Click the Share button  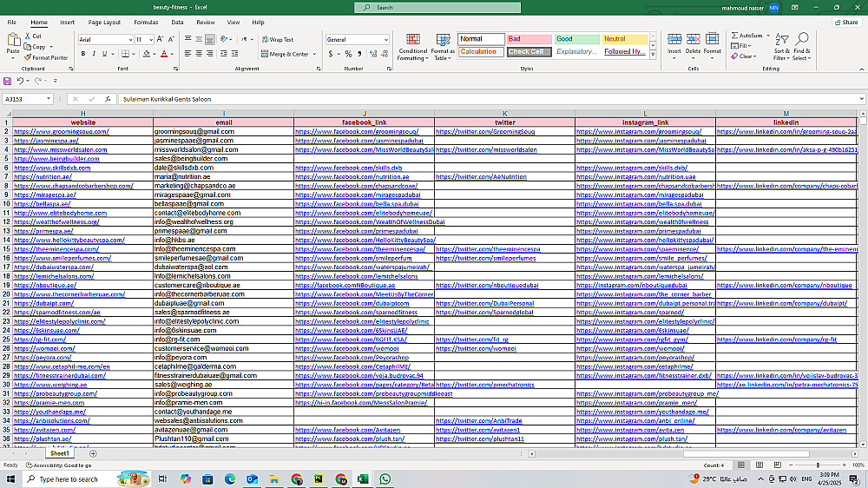coord(845,23)
